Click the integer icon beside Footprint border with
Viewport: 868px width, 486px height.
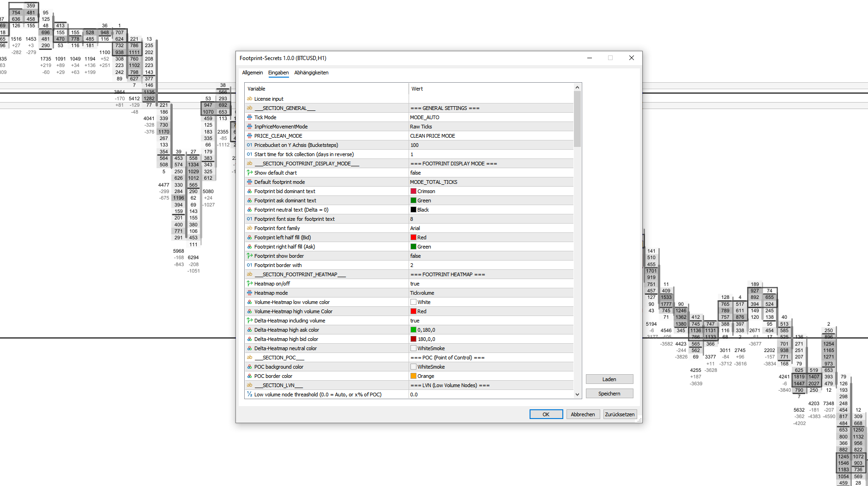tap(249, 265)
